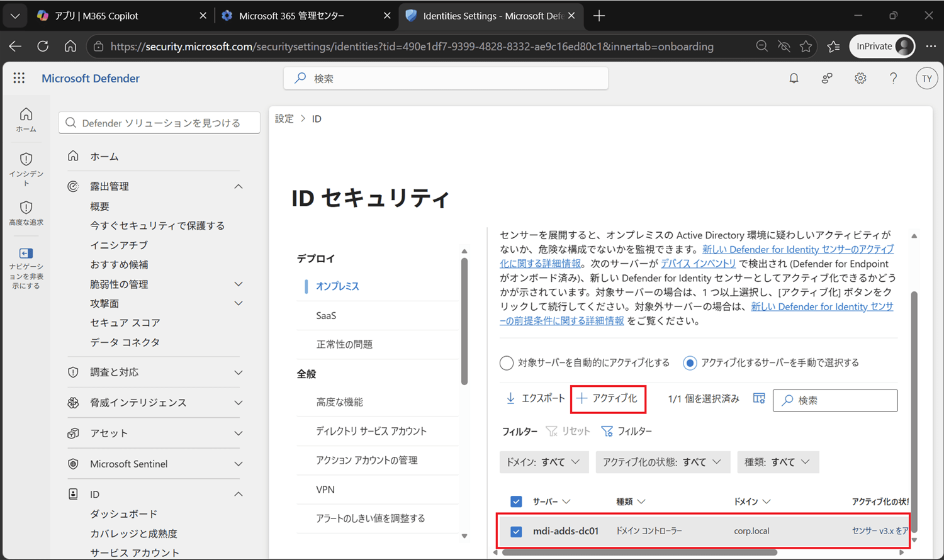Open TY account avatar
Viewport: 944px width, 560px height.
tap(926, 79)
